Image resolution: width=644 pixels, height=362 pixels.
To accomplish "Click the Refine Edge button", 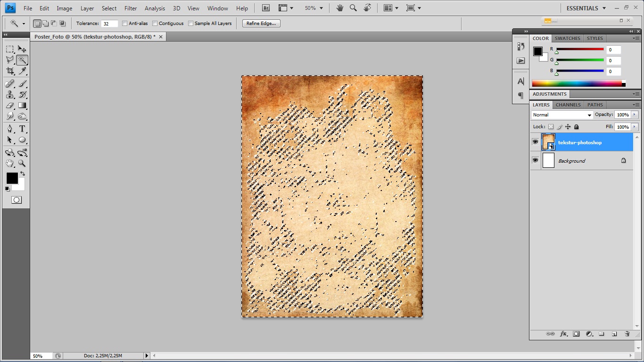I will click(x=261, y=24).
